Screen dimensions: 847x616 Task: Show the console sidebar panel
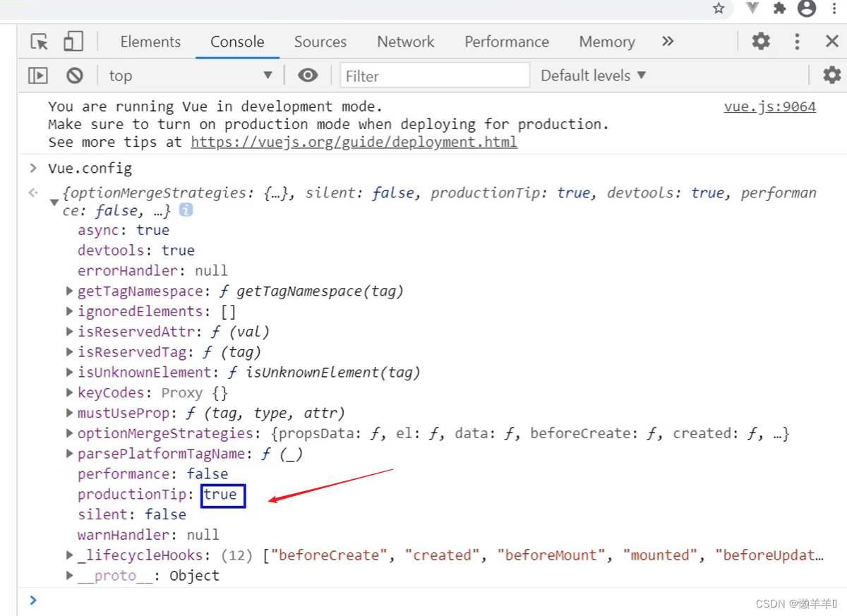point(38,76)
